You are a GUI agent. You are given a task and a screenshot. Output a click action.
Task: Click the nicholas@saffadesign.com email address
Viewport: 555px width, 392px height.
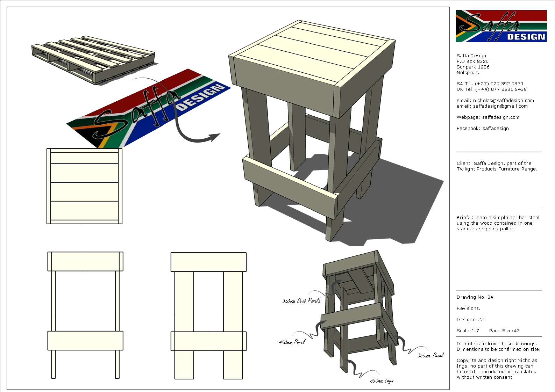click(503, 101)
